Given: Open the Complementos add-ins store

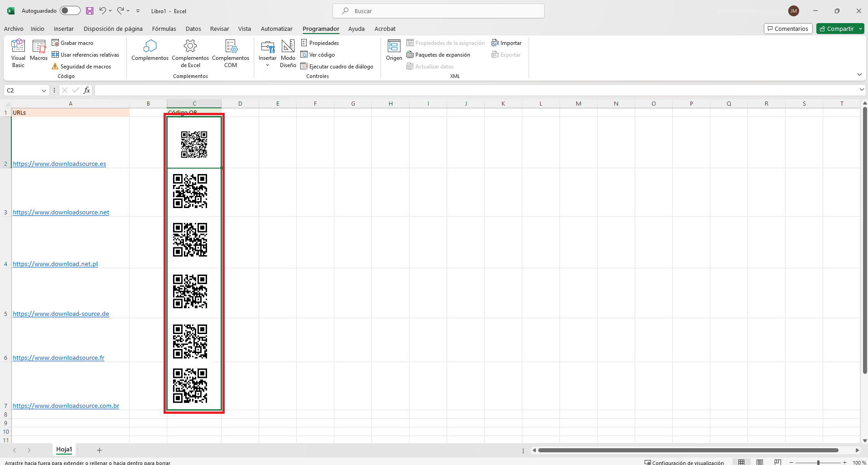Looking at the screenshot, I should point(150,50).
